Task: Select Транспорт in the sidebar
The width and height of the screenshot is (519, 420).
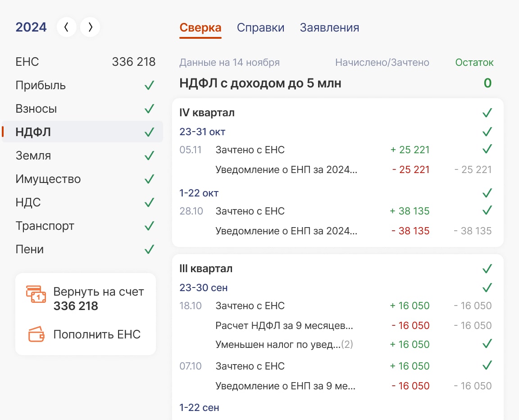Action: click(x=86, y=226)
